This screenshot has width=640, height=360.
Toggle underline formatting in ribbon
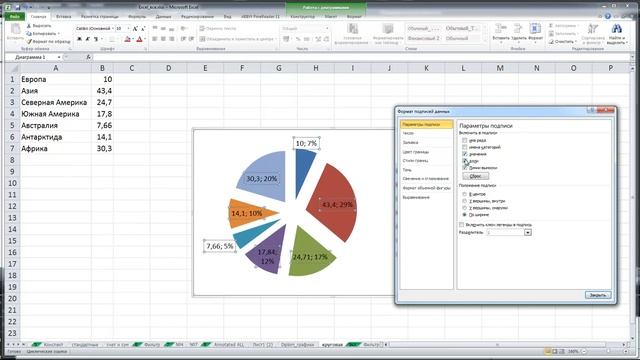[96, 39]
